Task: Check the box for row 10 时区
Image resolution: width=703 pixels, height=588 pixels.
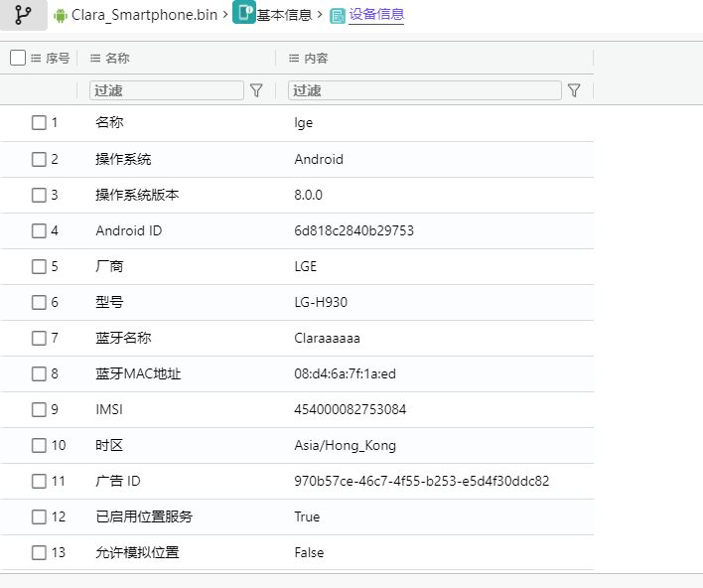Action: point(39,445)
